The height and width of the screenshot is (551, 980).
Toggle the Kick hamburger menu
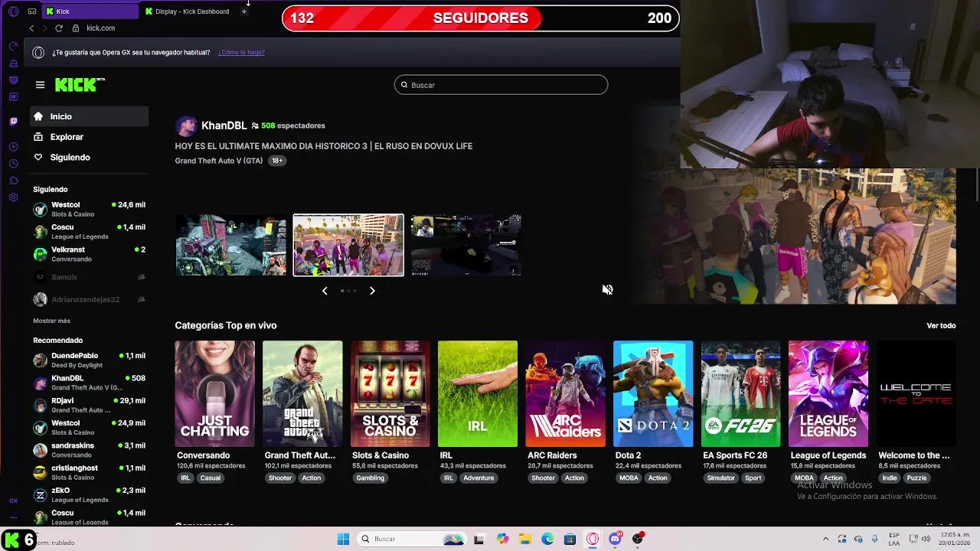click(x=40, y=85)
